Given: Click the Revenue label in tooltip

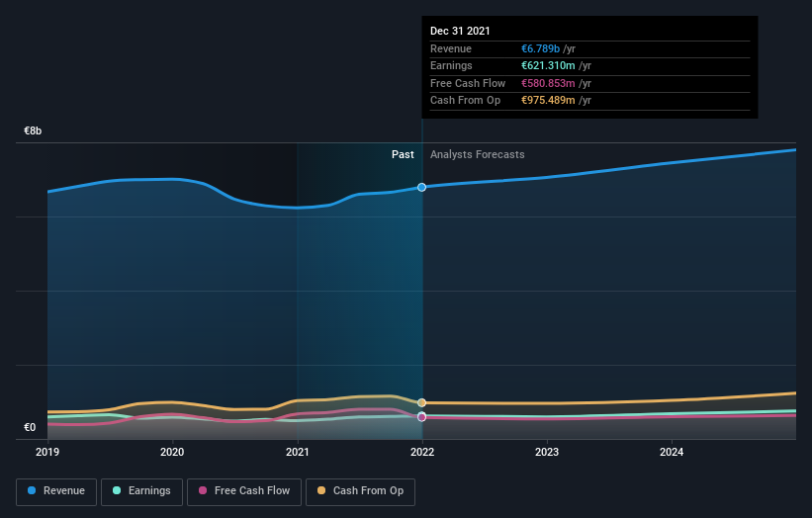Looking at the screenshot, I should (x=451, y=48).
